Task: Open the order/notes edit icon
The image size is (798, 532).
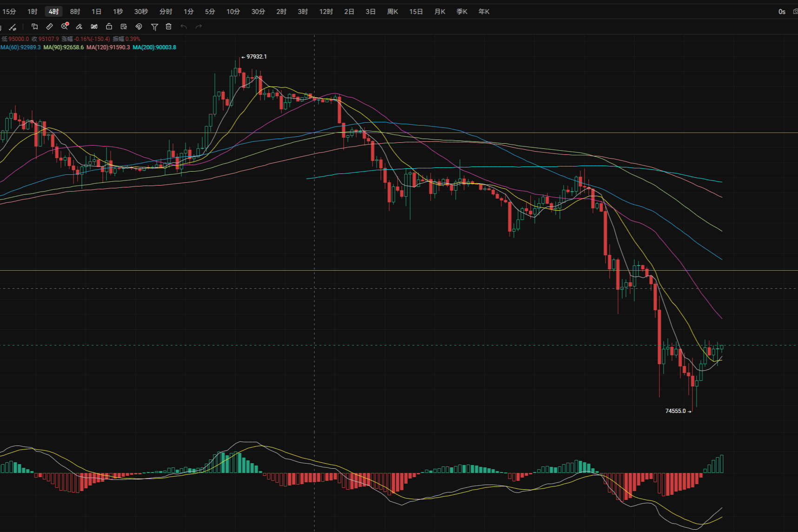Action: coord(124,27)
